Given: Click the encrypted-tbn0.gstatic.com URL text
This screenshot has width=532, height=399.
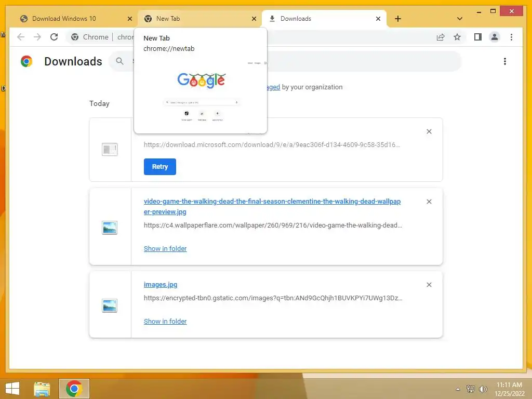Looking at the screenshot, I should [273, 298].
